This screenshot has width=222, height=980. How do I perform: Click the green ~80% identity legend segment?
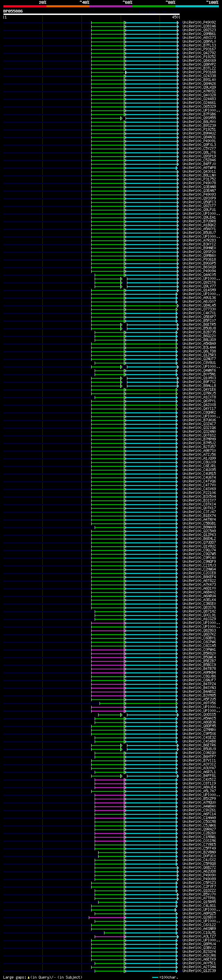(x=154, y=6)
